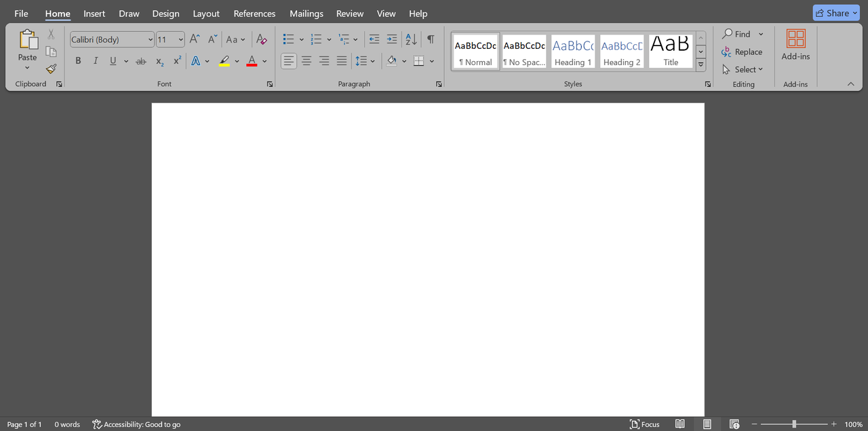Open the File tab
The height and width of the screenshot is (431, 868).
[22, 14]
